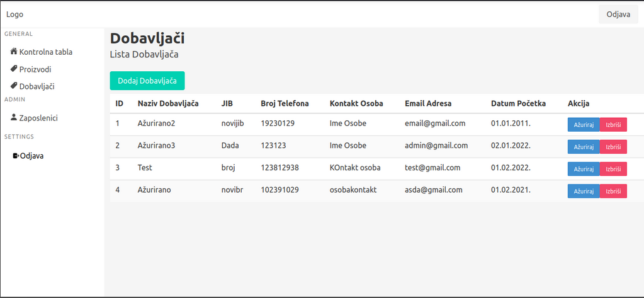Click the contact cell KOntakt osoba

pyautogui.click(x=355, y=168)
